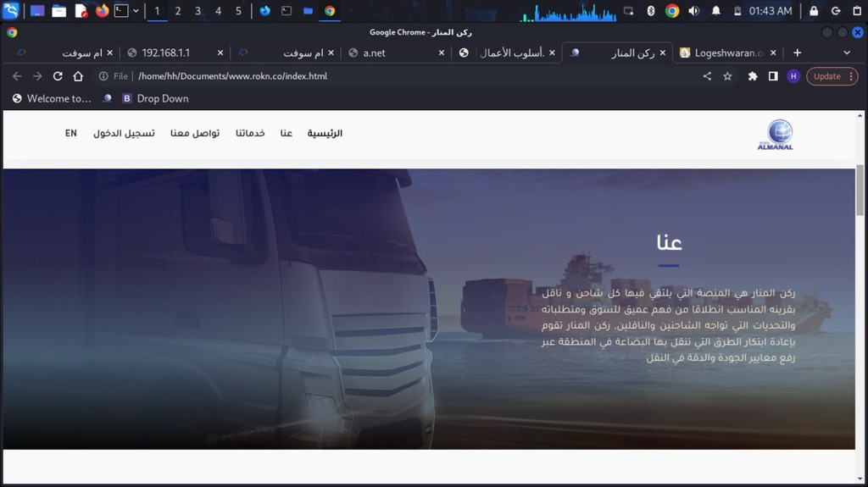Image resolution: width=868 pixels, height=487 pixels.
Task: Go forward with the forward arrow
Action: pyautogui.click(x=37, y=76)
